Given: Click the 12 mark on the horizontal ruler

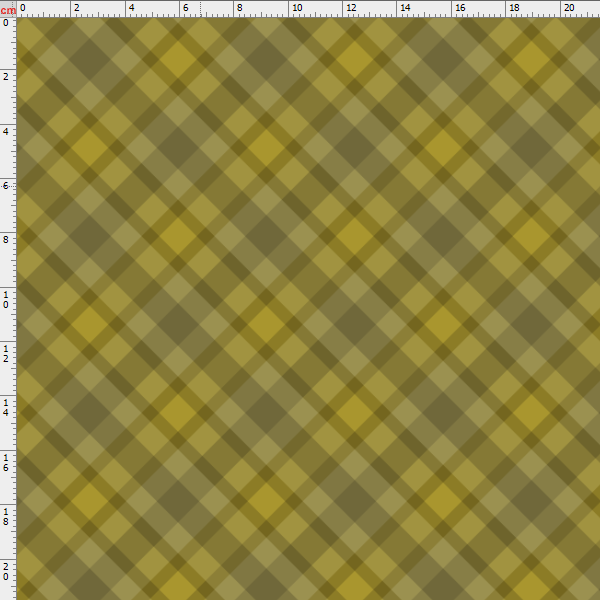Looking at the screenshot, I should click(351, 8).
